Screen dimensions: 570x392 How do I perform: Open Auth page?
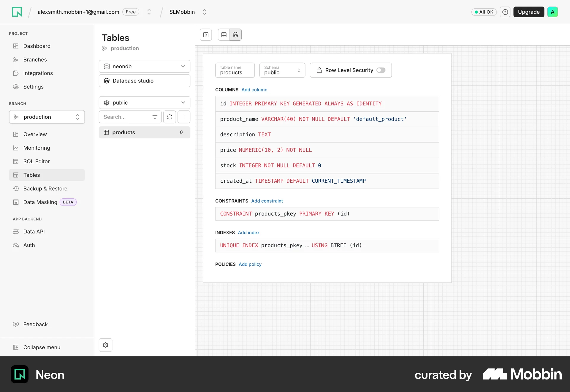[29, 245]
